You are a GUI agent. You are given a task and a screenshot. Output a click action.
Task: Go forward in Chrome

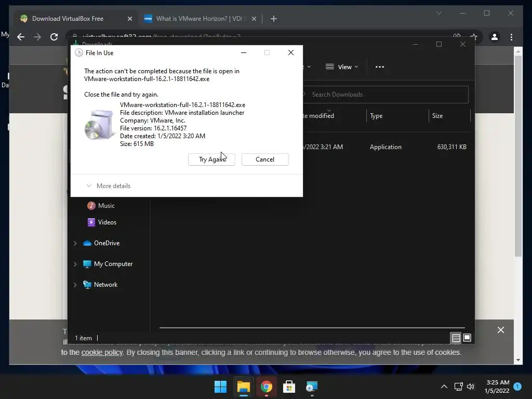tap(37, 37)
